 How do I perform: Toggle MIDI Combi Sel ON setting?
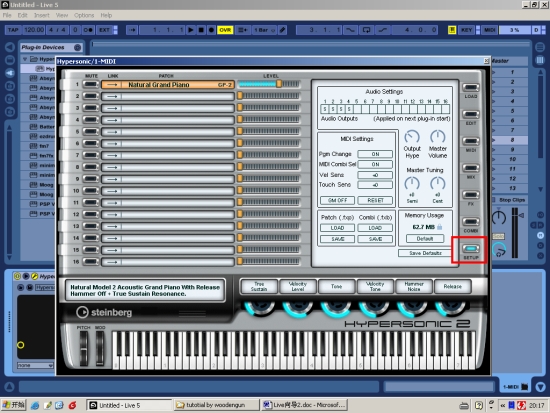(375, 164)
